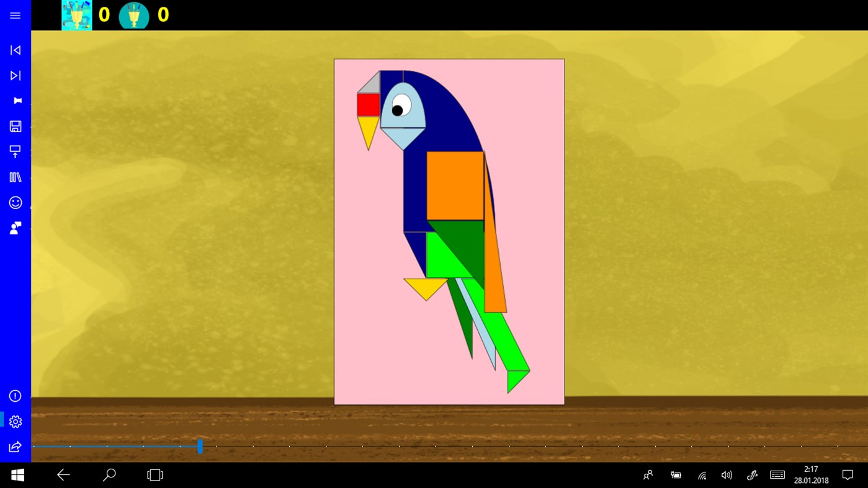The width and height of the screenshot is (868, 488).
Task: Click the colorful app emblem thumbnail
Action: (x=76, y=15)
